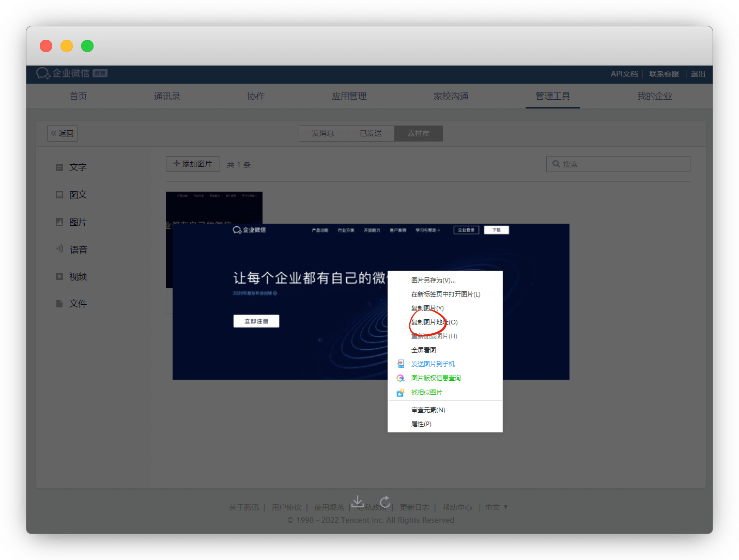Click the 返回 back button

(63, 133)
